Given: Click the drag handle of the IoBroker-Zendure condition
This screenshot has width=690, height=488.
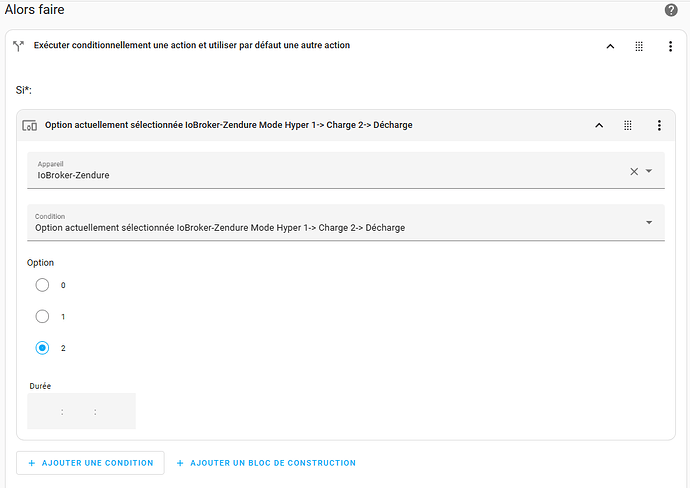Looking at the screenshot, I should [x=628, y=125].
